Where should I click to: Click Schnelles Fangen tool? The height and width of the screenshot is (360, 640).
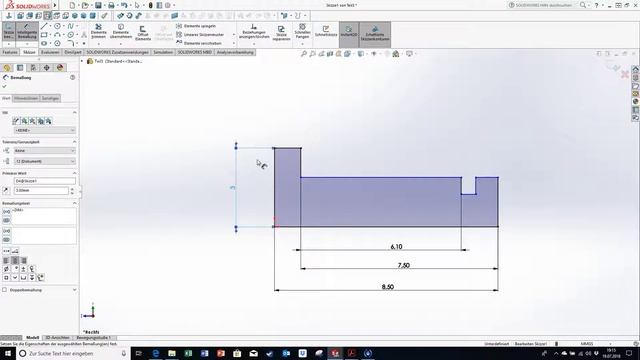302,32
